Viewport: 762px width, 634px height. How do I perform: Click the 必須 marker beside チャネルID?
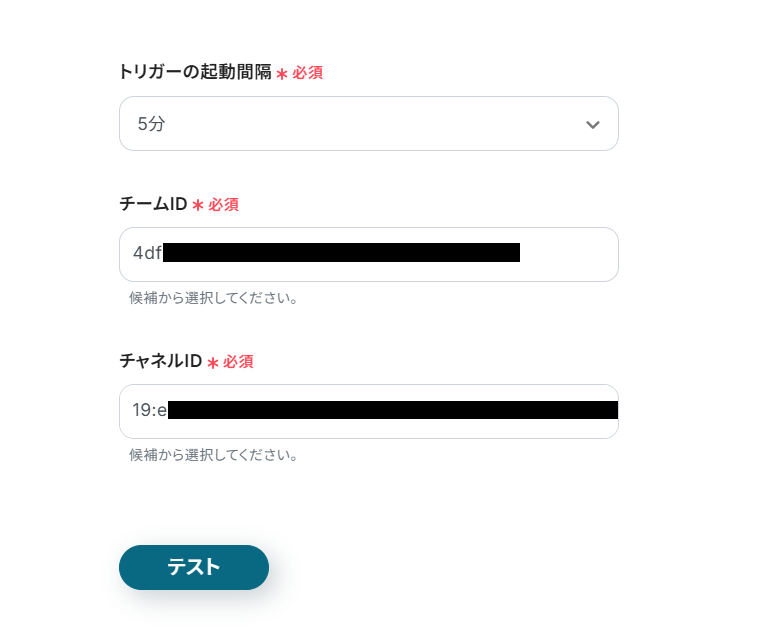coord(239,362)
